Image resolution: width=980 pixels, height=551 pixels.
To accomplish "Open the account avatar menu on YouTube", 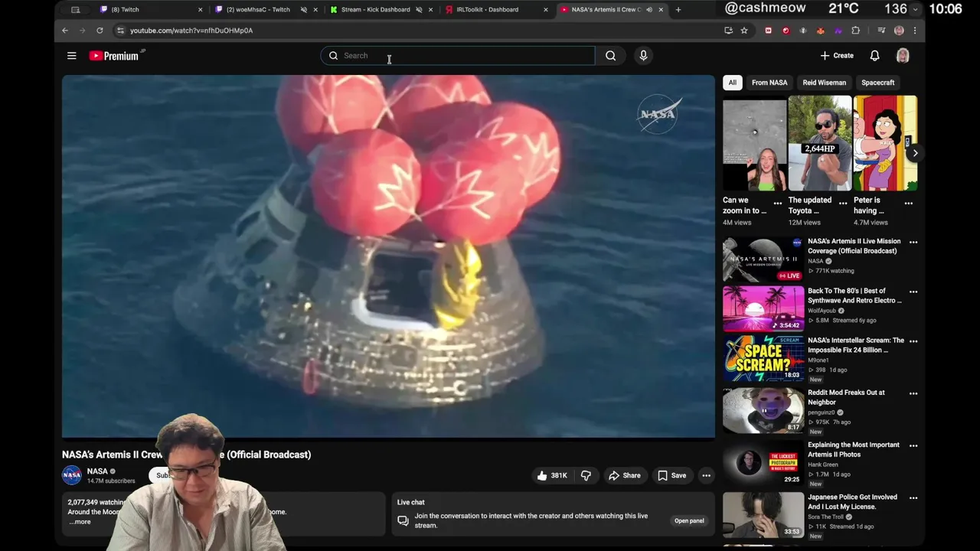I will point(903,56).
